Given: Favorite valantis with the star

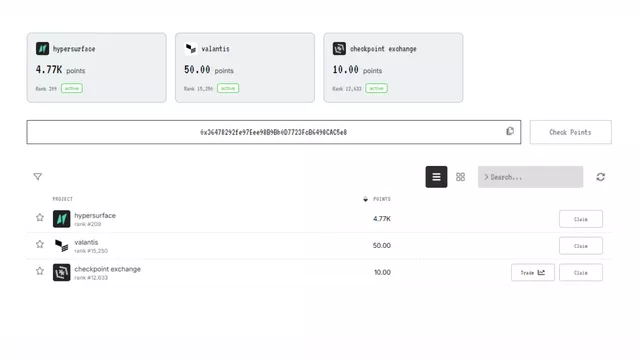Looking at the screenshot, I should tap(40, 244).
